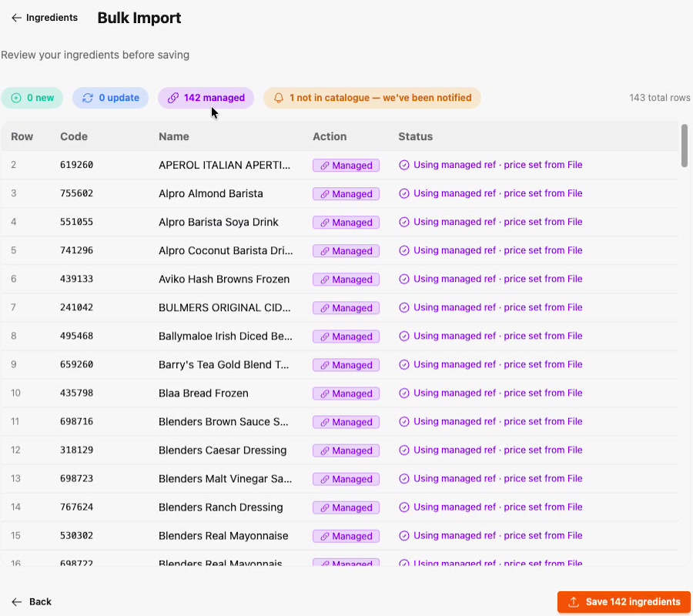Select the 142 managed filter chip

206,98
